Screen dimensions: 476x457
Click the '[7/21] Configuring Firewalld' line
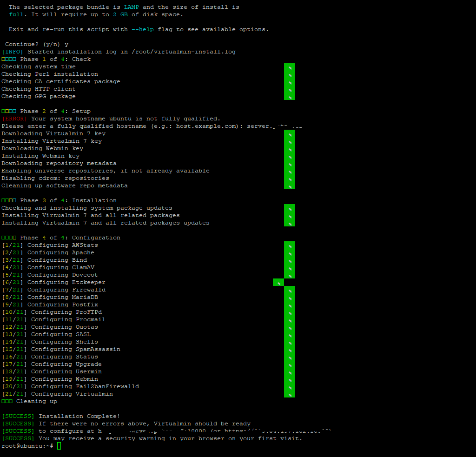pyautogui.click(x=53, y=290)
